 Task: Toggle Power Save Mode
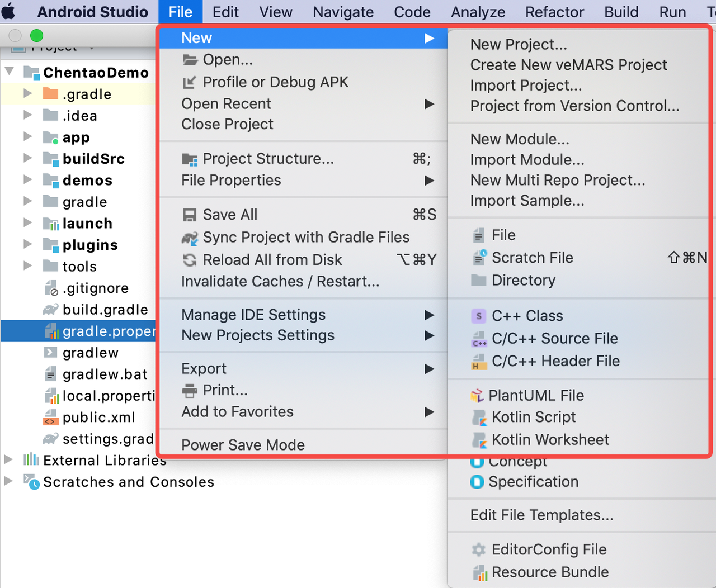coord(243,445)
